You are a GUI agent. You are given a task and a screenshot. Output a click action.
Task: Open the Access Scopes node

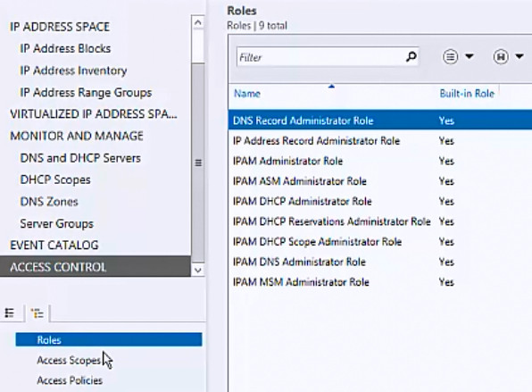pos(69,360)
